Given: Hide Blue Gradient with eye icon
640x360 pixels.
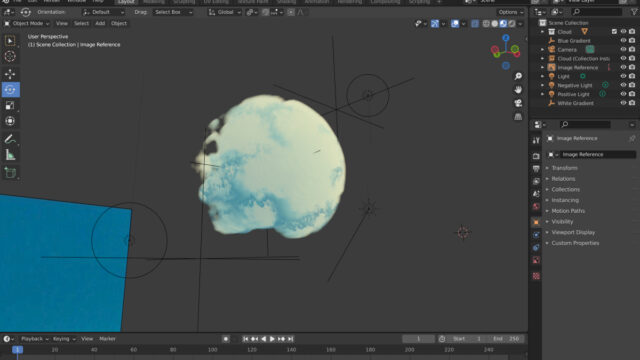Looking at the screenshot, I should point(623,40).
